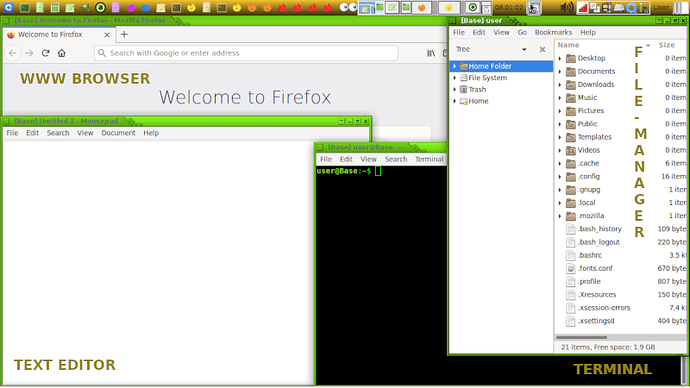This screenshot has width=690, height=388.
Task: Expand the File System tree node
Action: (x=455, y=78)
